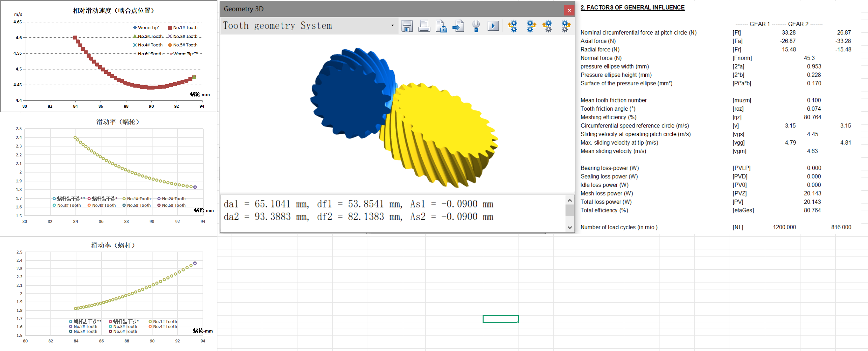This screenshot has height=351, width=868.
Task: Click the Meshing efficiency (%) label
Action: pos(608,117)
